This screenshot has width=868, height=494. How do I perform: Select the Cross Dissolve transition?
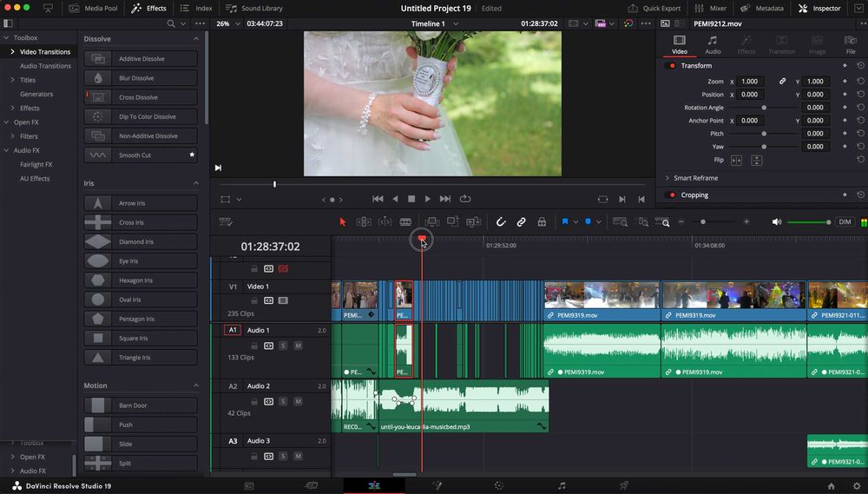[x=140, y=97]
